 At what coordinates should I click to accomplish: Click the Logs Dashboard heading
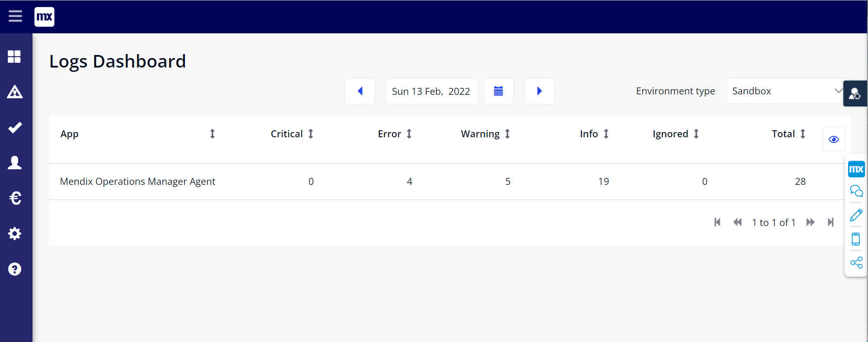click(117, 61)
